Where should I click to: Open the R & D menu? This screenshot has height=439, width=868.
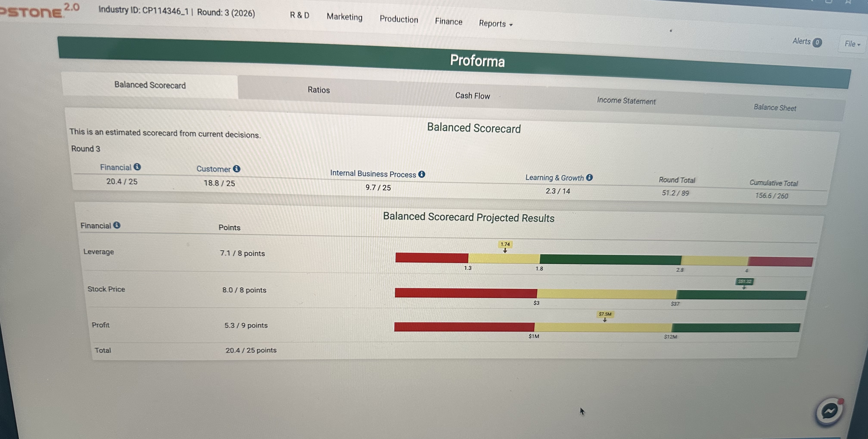(x=300, y=15)
